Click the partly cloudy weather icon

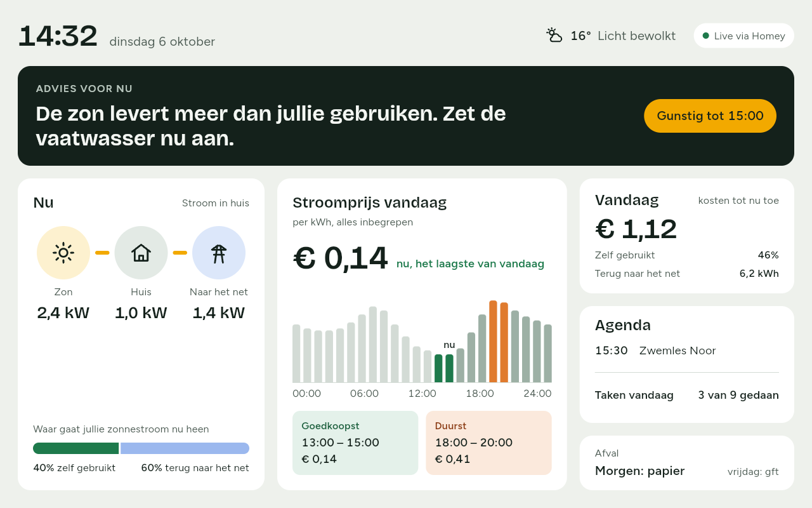(554, 36)
